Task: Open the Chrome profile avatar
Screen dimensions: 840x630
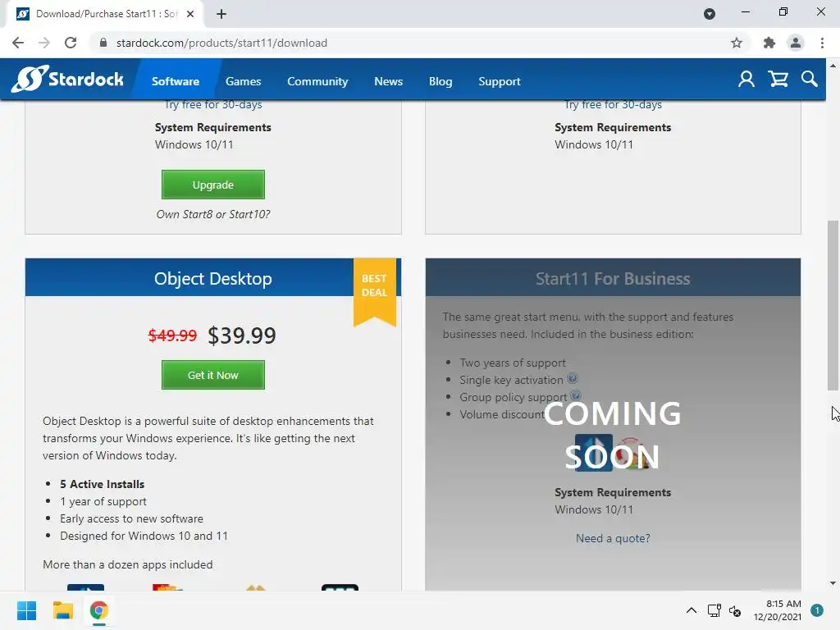Action: 796,43
